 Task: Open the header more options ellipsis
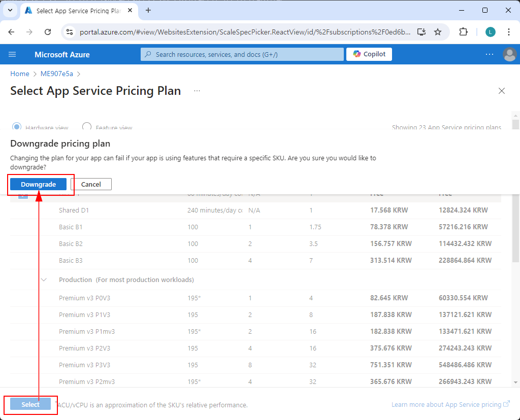pyautogui.click(x=490, y=54)
